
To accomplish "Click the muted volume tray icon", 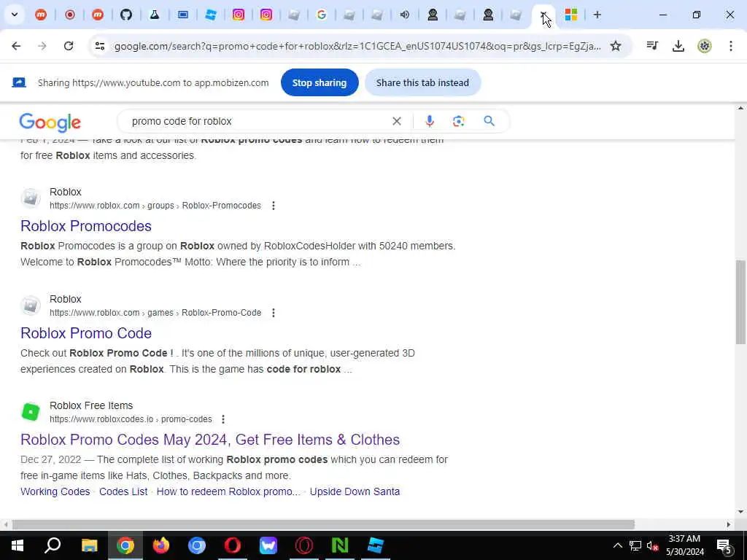I will tap(653, 545).
